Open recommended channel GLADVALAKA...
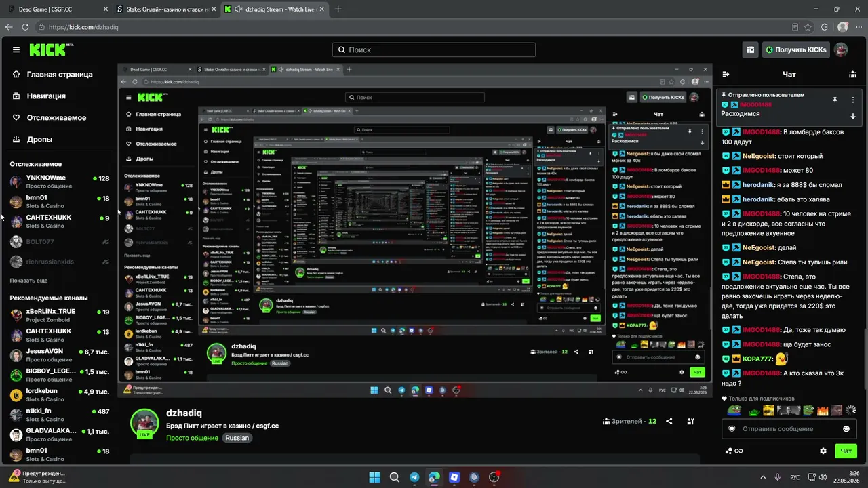868x488 pixels. coord(60,434)
